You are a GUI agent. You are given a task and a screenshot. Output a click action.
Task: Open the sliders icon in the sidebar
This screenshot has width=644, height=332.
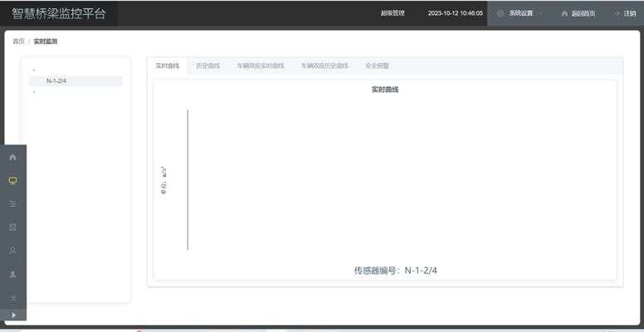click(x=12, y=203)
